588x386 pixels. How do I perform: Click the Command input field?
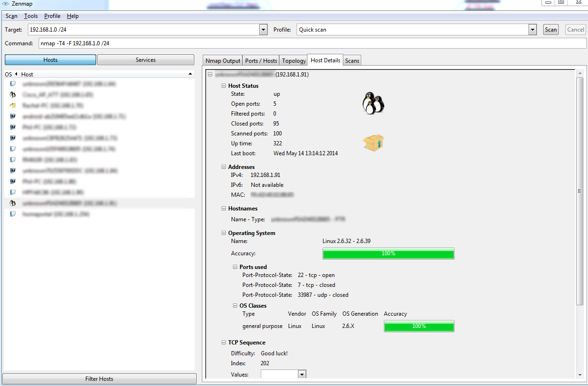coord(313,43)
